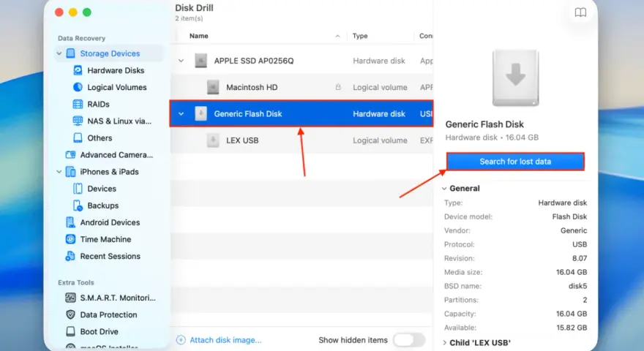Click the LEX USB volume icon
Screen dimensions: 644x351
[213, 140]
